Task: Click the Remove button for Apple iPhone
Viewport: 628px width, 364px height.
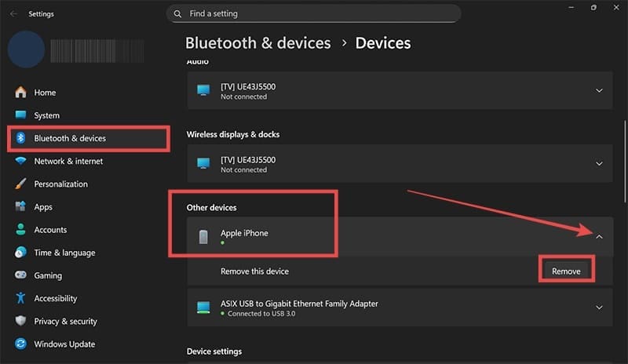Action: pyautogui.click(x=566, y=271)
